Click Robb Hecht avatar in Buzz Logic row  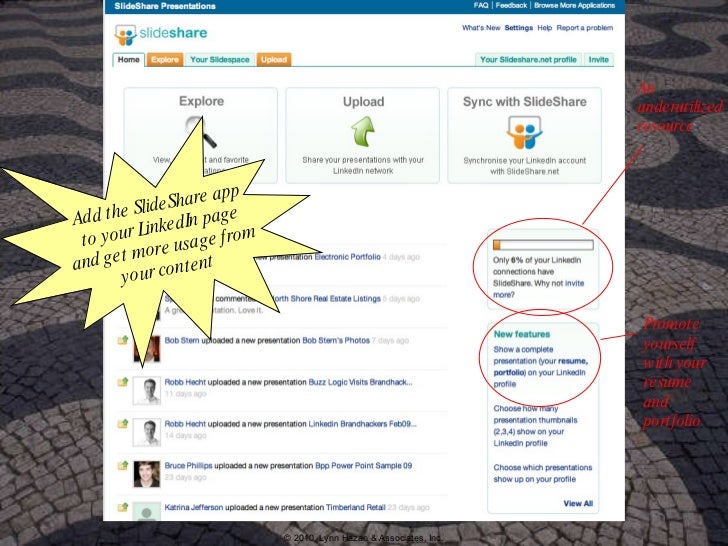pyautogui.click(x=147, y=390)
